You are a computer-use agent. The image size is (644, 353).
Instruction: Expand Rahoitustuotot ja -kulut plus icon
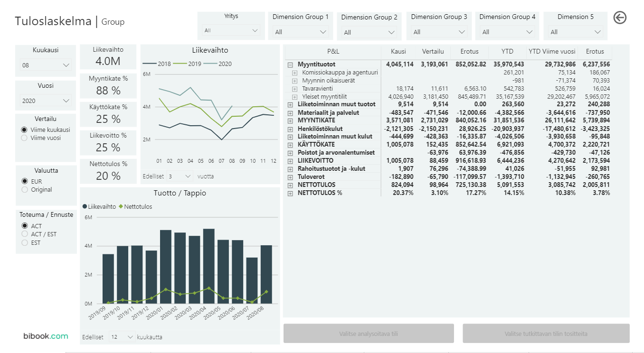pos(290,169)
